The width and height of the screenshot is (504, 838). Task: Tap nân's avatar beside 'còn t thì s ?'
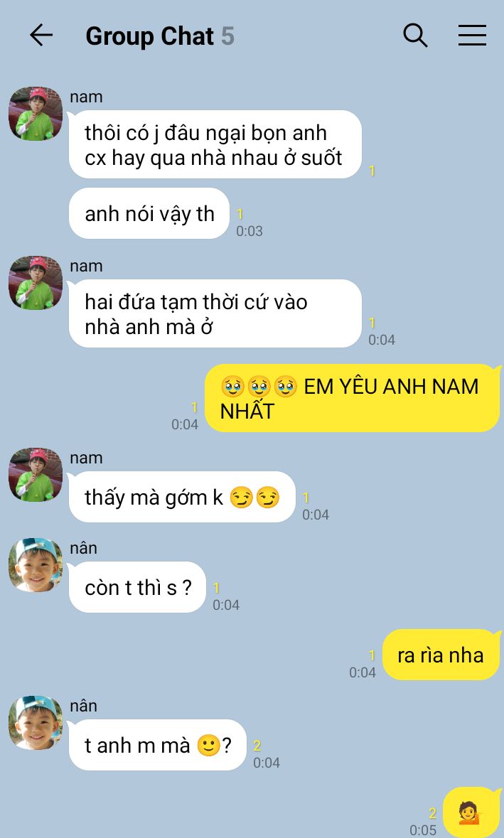(36, 565)
